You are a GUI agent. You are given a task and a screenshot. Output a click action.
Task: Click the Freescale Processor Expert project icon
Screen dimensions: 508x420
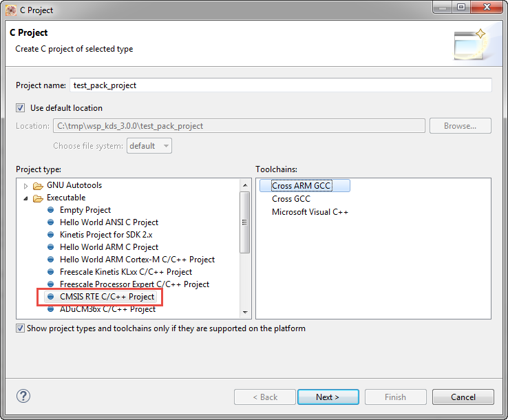click(x=50, y=284)
